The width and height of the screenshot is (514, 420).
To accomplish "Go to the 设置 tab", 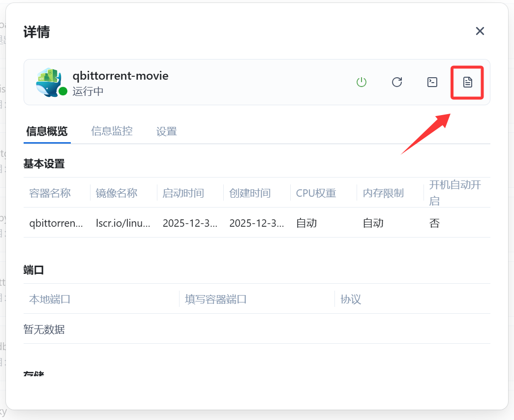I will 166,131.
